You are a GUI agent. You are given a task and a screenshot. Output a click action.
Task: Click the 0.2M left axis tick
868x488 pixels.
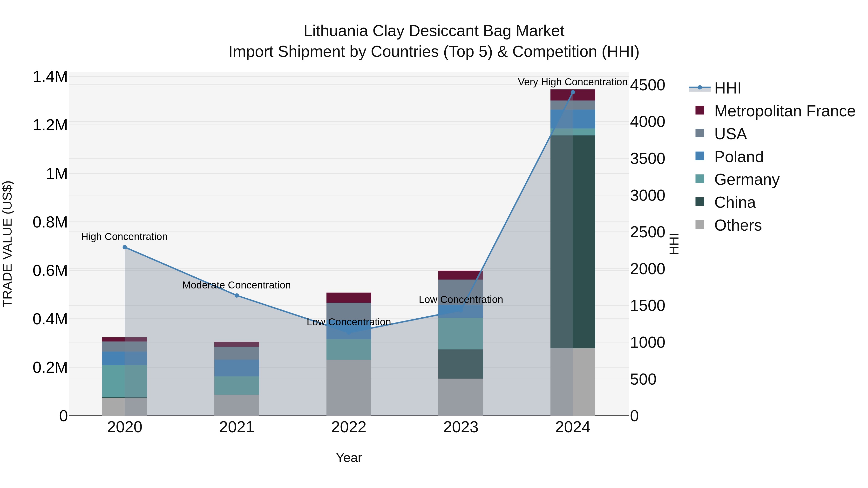[x=50, y=368]
